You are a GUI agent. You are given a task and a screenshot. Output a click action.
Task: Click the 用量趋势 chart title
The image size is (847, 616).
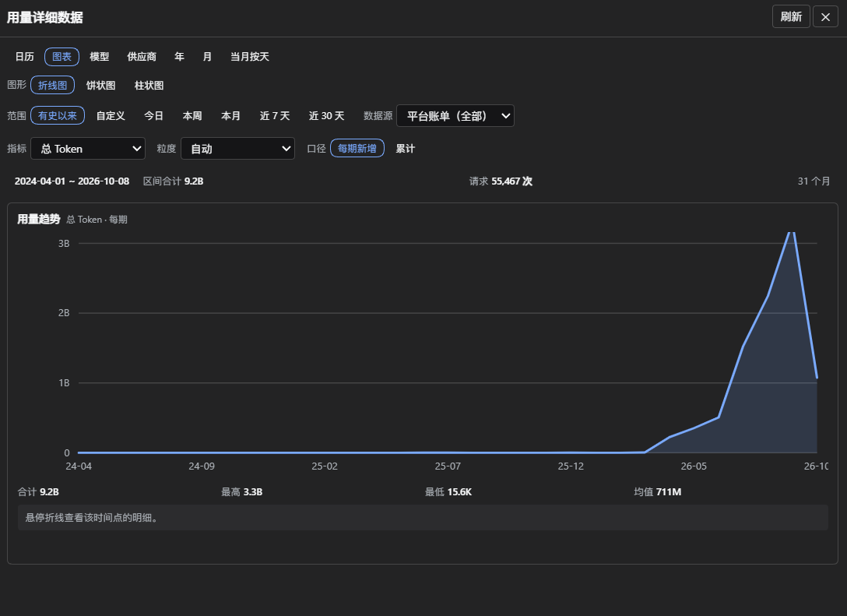point(38,219)
